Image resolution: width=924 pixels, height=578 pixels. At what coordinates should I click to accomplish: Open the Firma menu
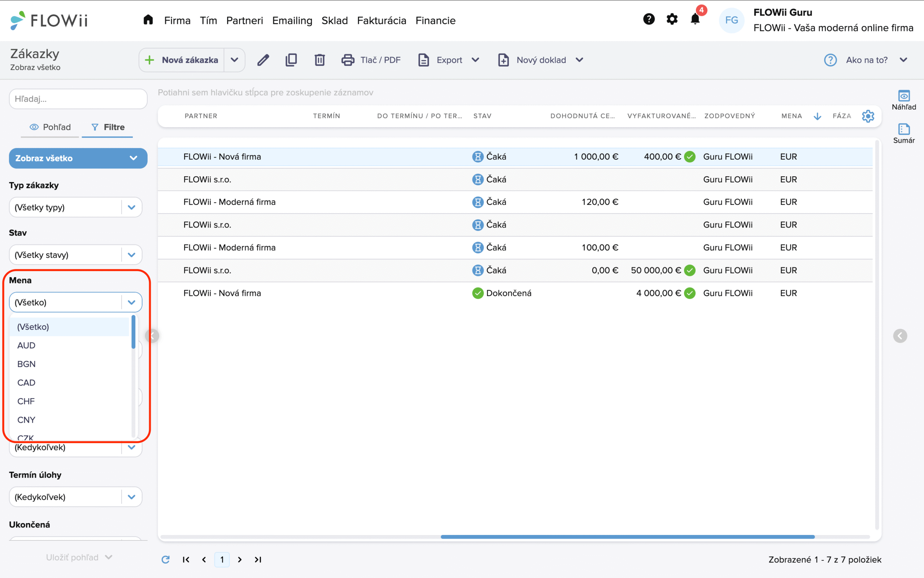click(x=177, y=20)
